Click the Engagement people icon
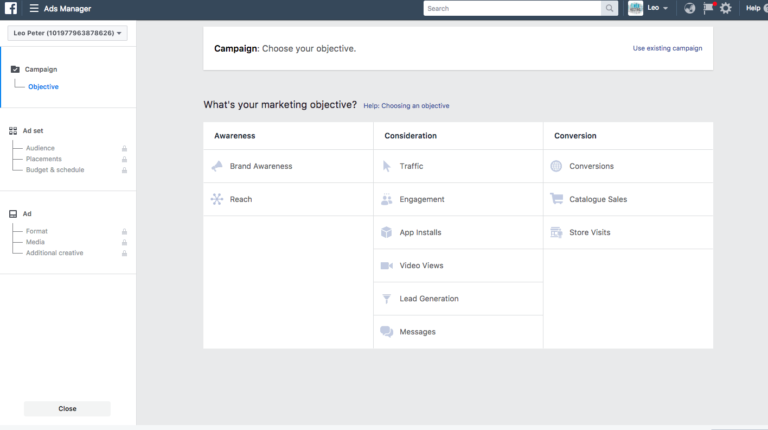This screenshot has height=430, width=768. [386, 199]
